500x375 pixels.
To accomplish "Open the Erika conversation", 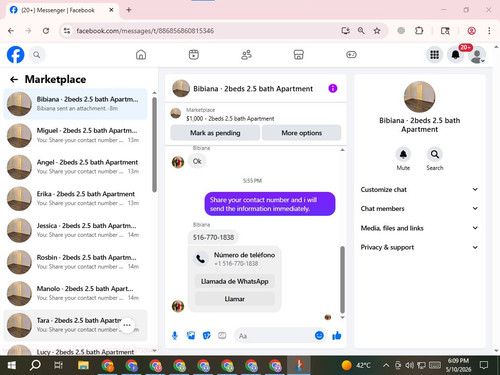I will coord(75,198).
